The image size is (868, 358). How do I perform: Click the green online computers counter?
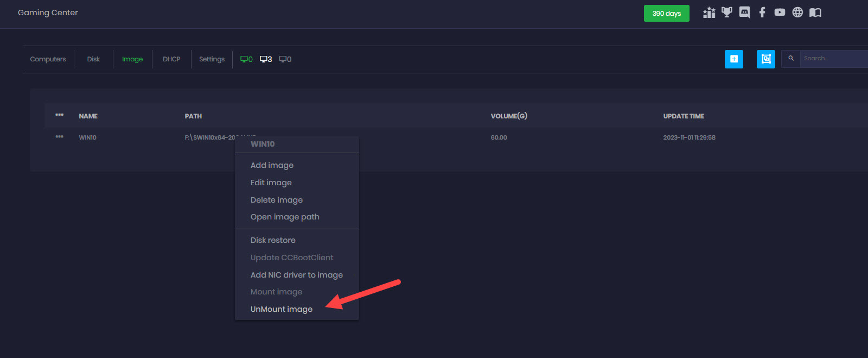click(x=246, y=59)
